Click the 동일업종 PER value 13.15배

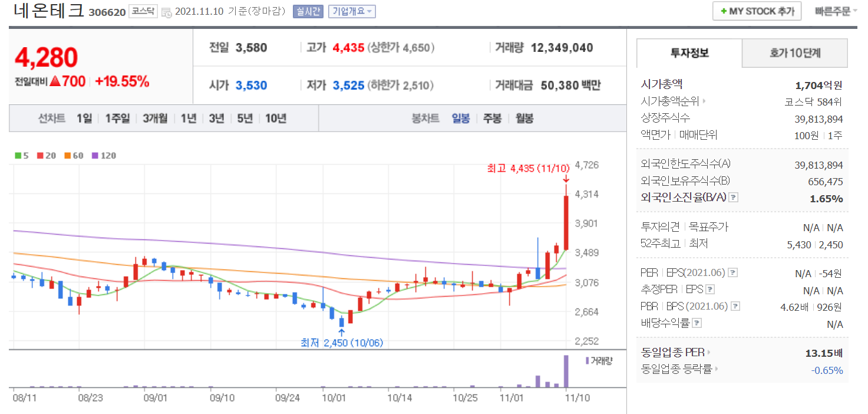824,353
